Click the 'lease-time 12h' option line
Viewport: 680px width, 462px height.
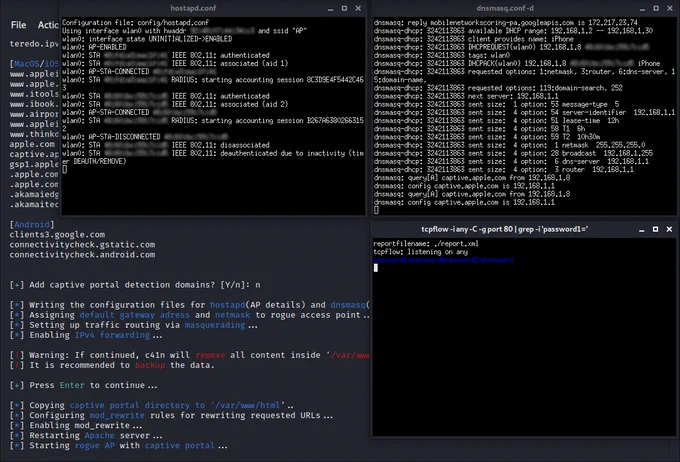coord(496,121)
